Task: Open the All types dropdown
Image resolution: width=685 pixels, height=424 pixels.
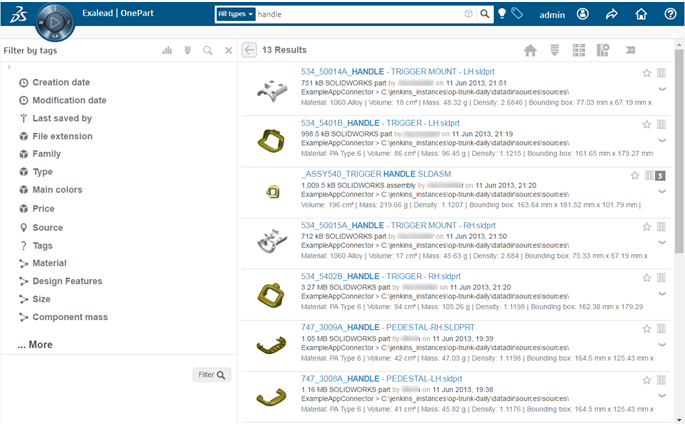Action: (x=235, y=14)
